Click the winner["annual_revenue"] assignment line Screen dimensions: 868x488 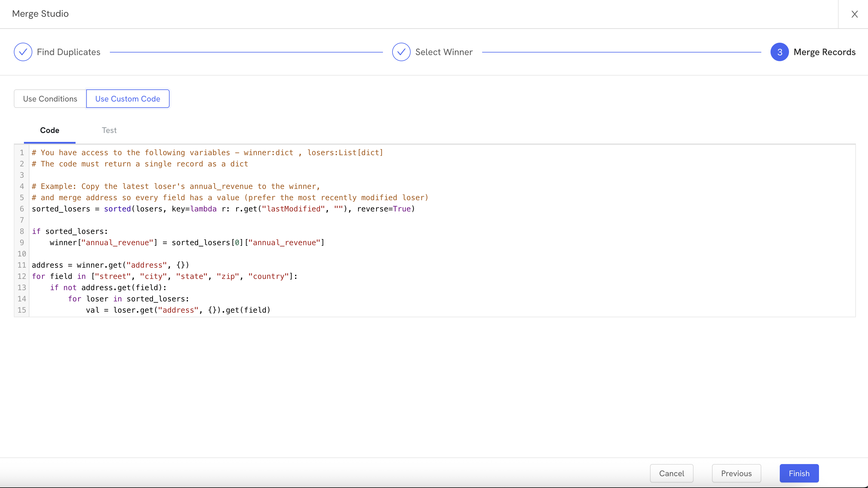tap(187, 243)
